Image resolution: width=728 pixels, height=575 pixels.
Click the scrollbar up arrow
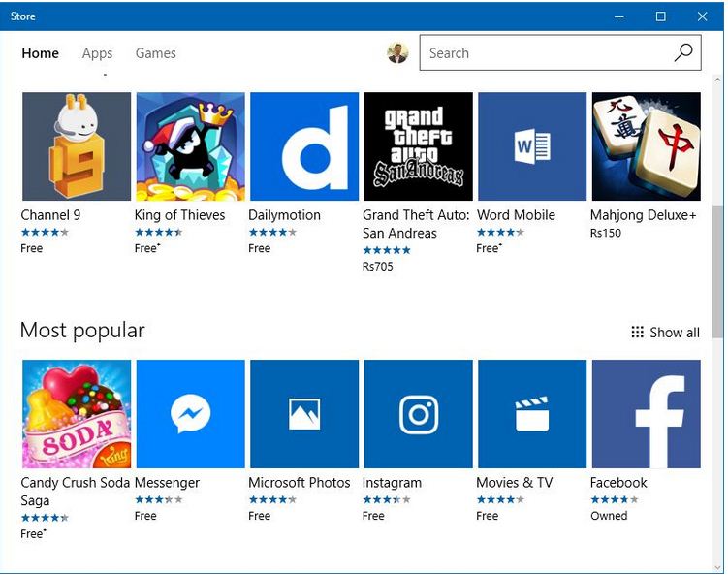point(717,80)
